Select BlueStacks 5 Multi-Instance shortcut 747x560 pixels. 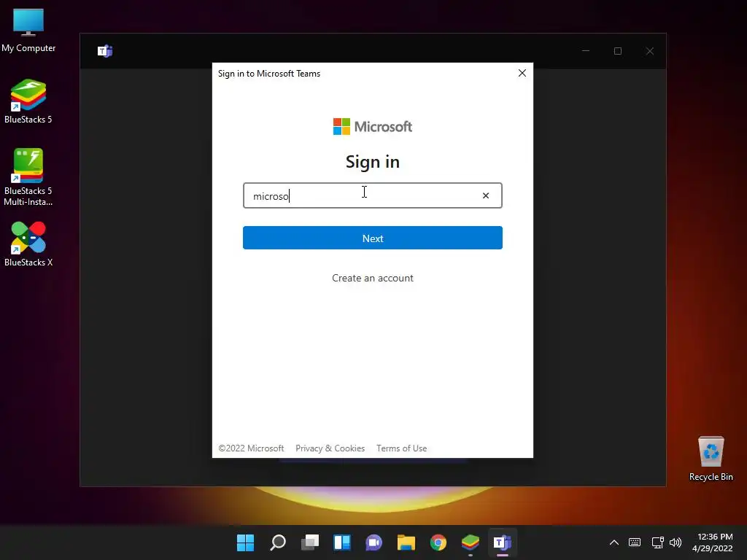coord(28,177)
